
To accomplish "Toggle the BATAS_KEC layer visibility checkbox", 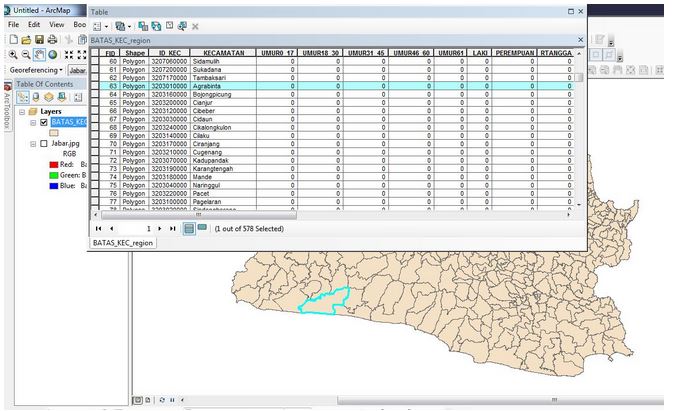I will [44, 122].
